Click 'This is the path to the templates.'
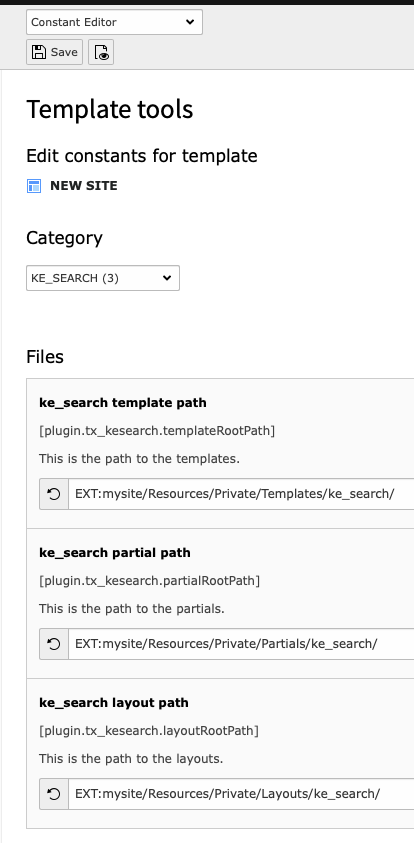The image size is (414, 843). [139, 459]
